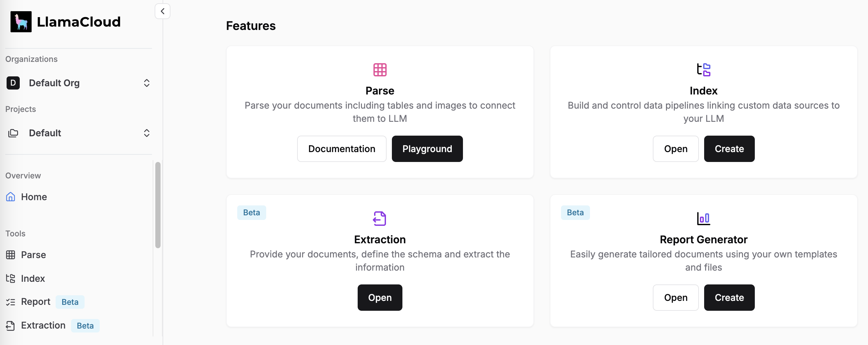Launch the Parse Playground

point(427,149)
